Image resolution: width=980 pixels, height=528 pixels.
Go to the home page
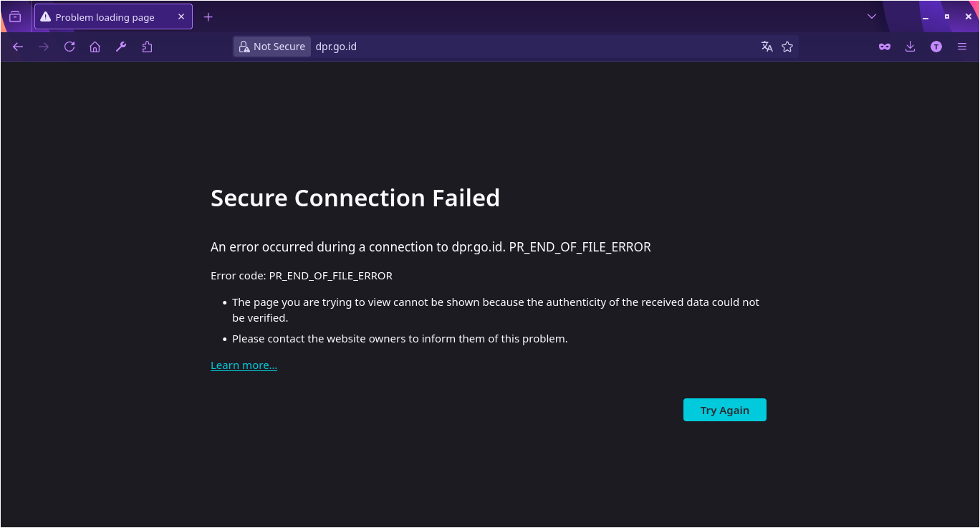pyautogui.click(x=95, y=47)
